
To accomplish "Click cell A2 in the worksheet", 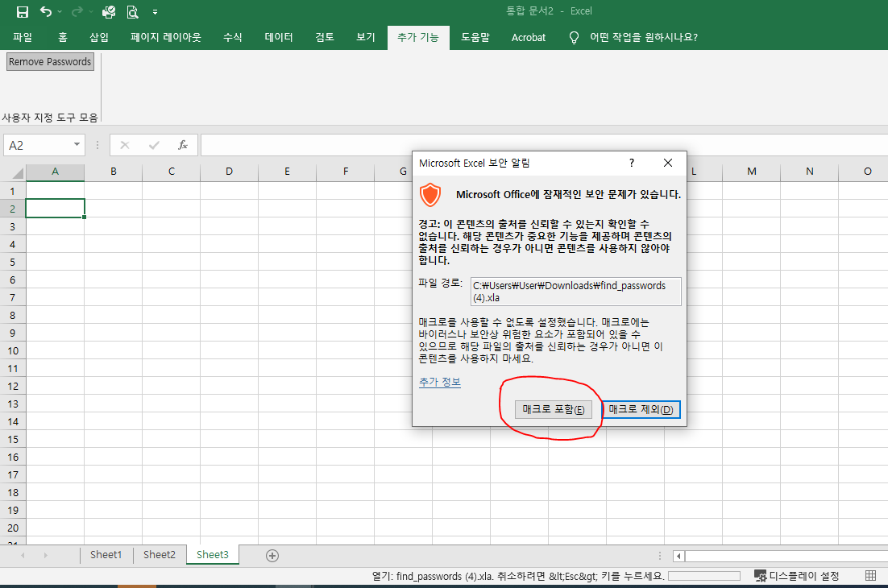I will point(55,209).
